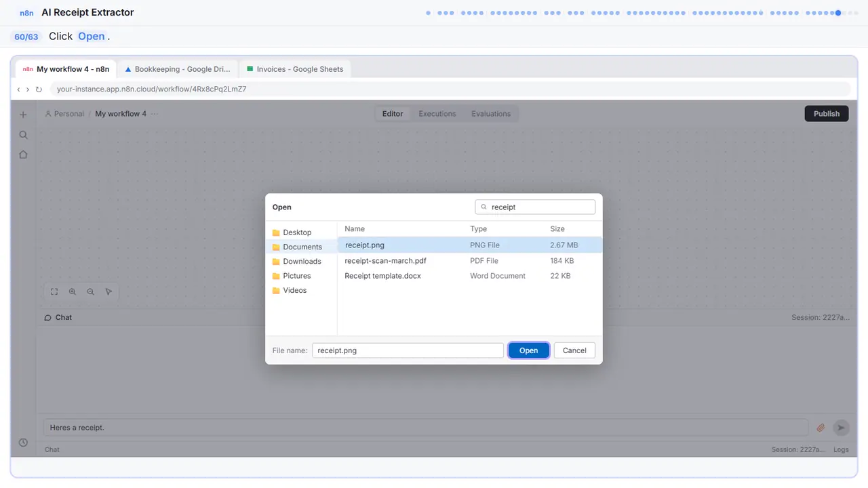This screenshot has height=488, width=868.
Task: Click the search field containing receipt
Action: click(535, 207)
